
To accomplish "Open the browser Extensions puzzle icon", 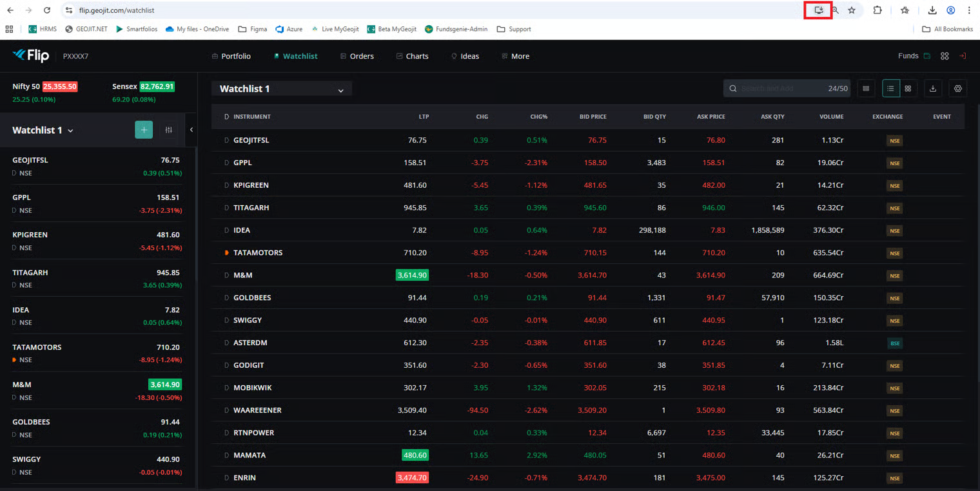I will click(x=877, y=10).
